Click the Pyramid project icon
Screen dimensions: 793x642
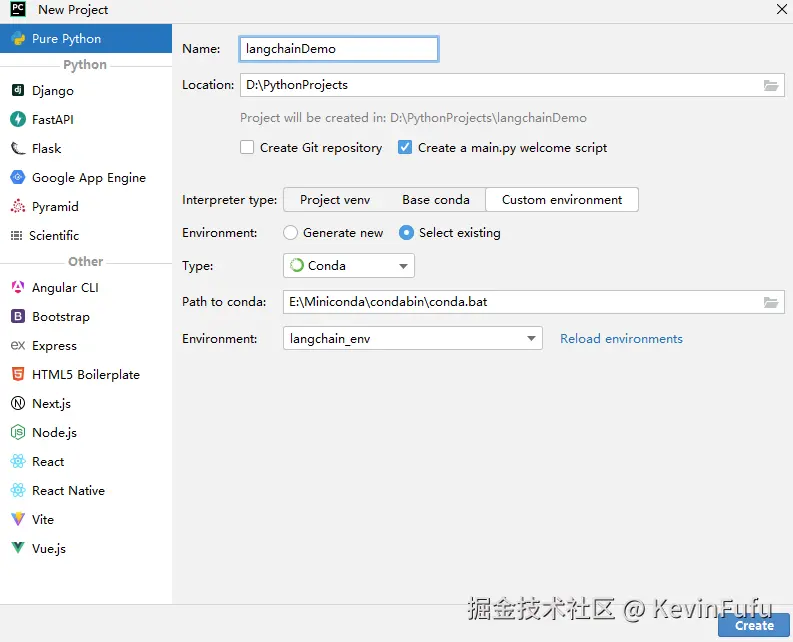18,206
